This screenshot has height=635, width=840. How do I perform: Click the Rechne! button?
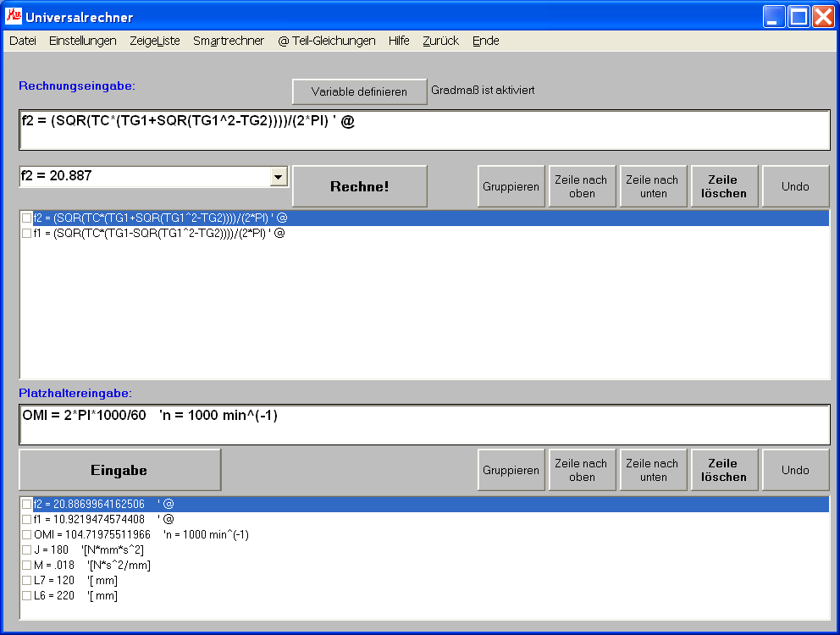click(x=360, y=186)
